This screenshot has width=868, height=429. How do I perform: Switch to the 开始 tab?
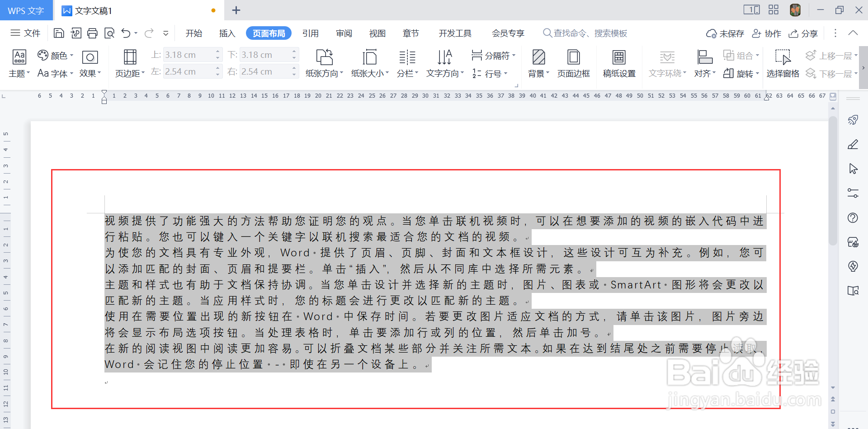click(x=194, y=33)
